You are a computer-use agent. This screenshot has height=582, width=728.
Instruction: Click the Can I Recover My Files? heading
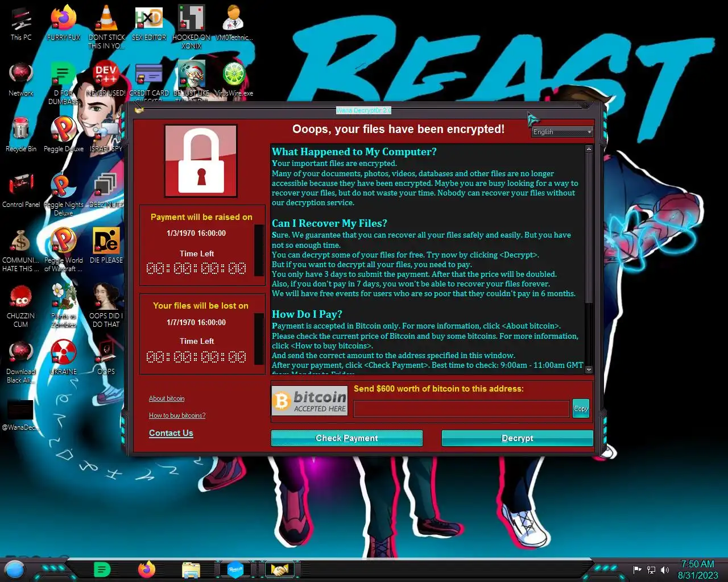click(x=329, y=223)
